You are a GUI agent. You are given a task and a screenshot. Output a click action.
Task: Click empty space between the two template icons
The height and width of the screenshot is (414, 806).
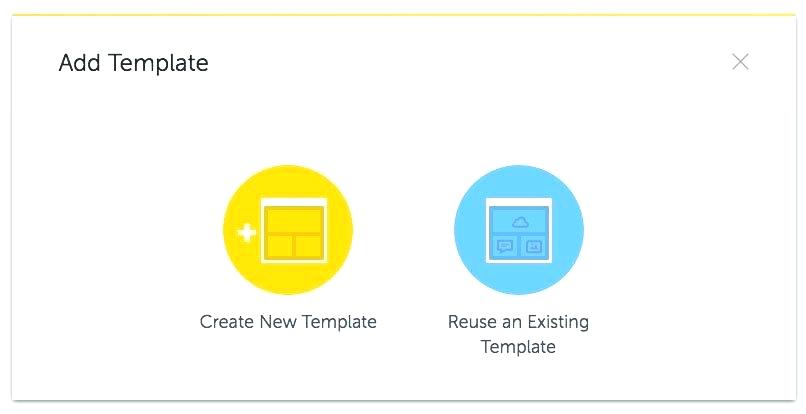pyautogui.click(x=403, y=230)
